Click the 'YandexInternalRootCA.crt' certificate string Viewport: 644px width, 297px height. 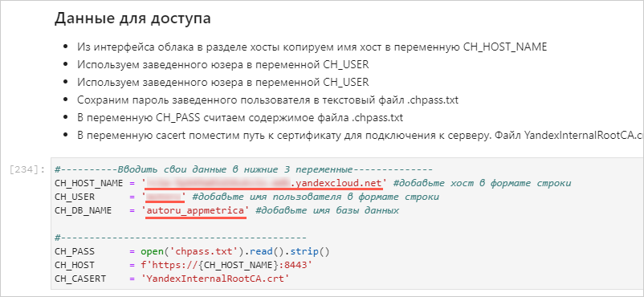[x=216, y=279]
